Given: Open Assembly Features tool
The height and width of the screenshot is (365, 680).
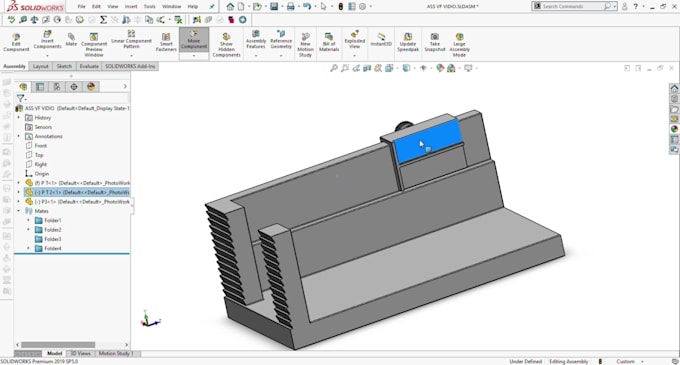Looking at the screenshot, I should pyautogui.click(x=256, y=39).
